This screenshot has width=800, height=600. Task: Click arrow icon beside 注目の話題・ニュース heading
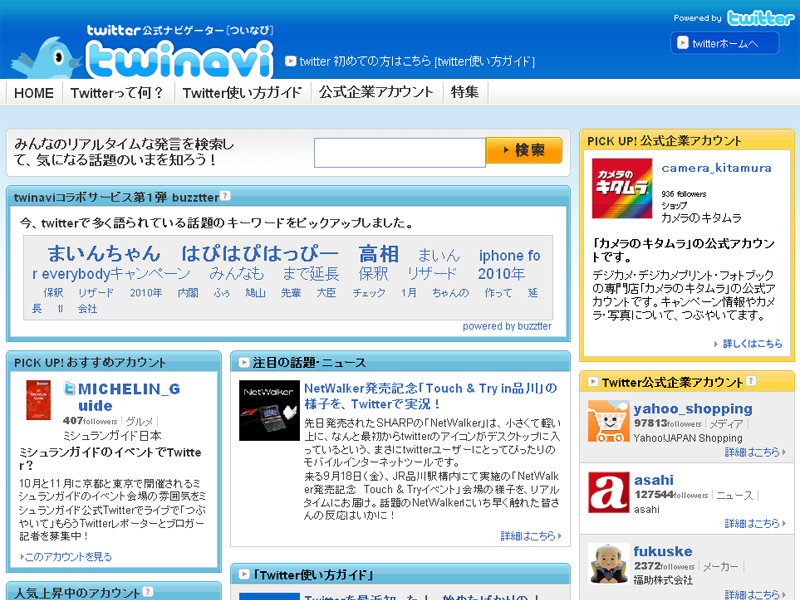tap(244, 362)
